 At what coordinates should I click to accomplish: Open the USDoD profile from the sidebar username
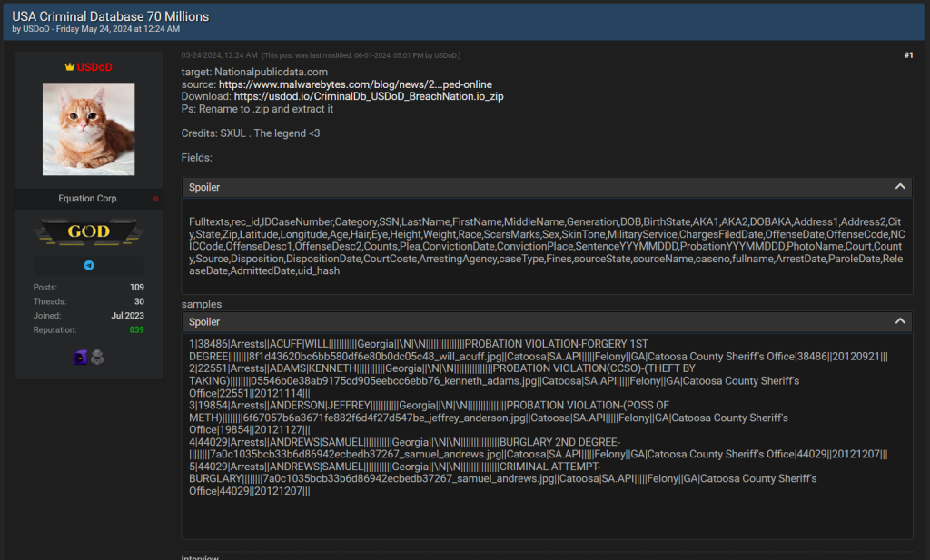[94, 67]
